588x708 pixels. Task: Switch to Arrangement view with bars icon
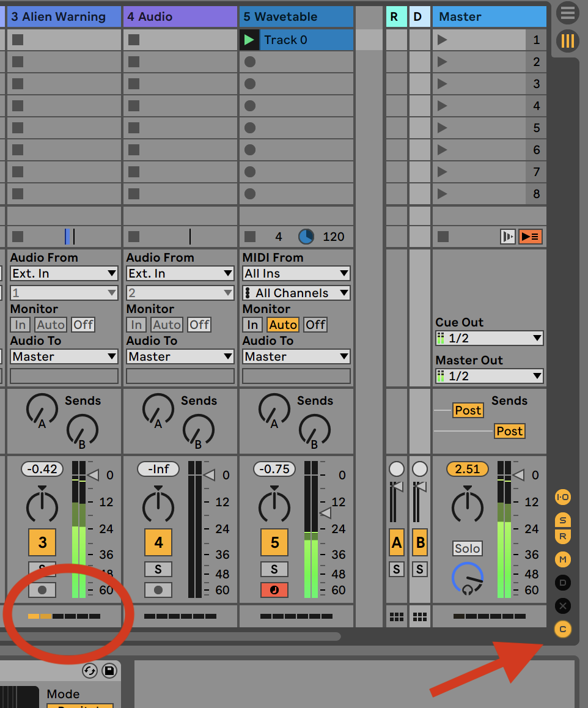[568, 41]
